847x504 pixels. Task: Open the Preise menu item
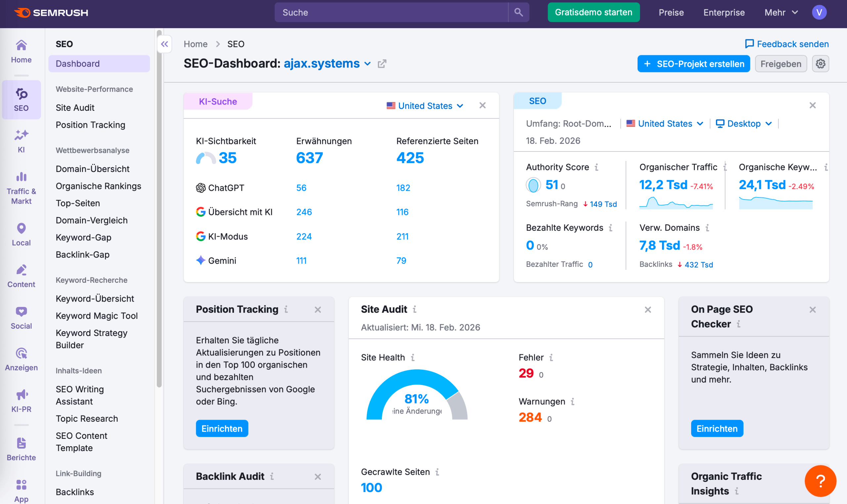click(671, 12)
